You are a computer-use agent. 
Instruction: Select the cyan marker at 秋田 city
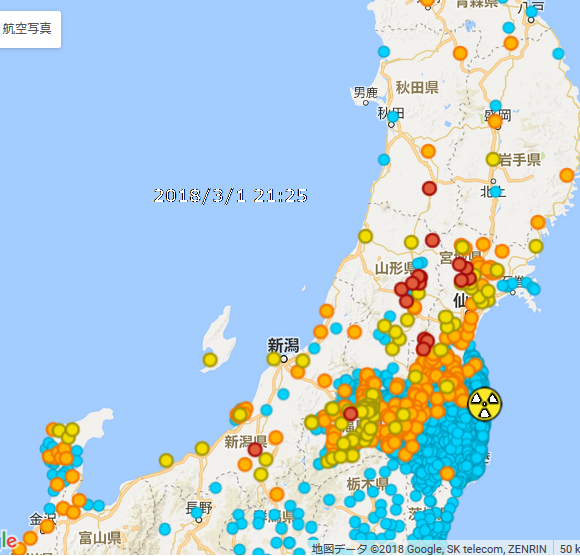coord(392,116)
